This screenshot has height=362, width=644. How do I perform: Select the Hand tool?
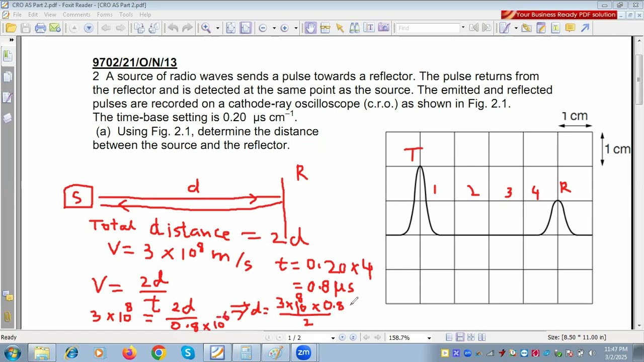pyautogui.click(x=310, y=28)
